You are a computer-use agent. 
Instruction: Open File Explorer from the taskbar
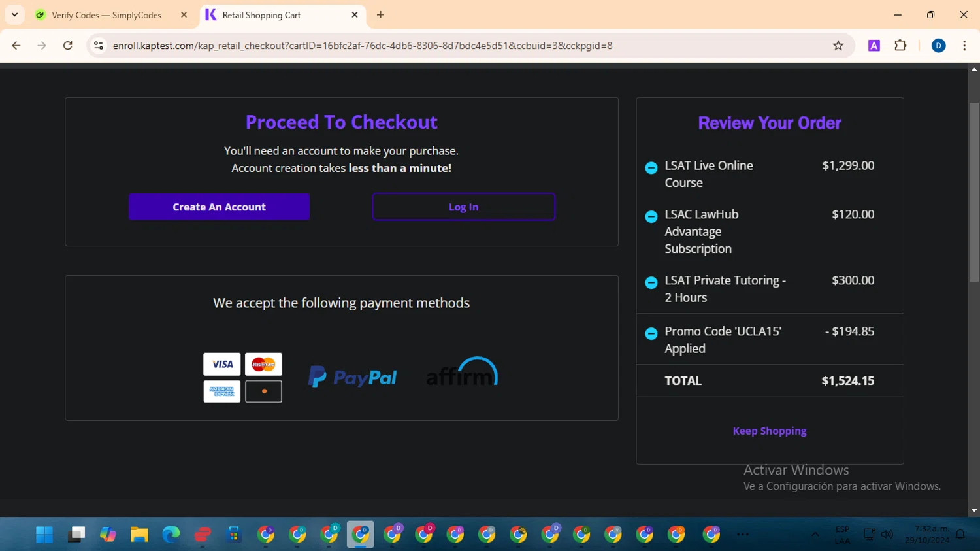click(x=139, y=535)
